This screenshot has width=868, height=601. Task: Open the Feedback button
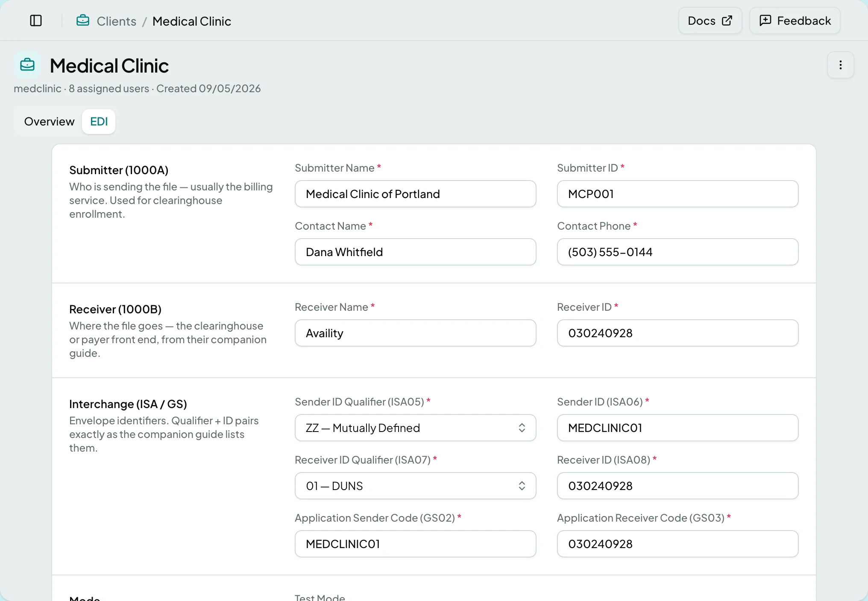[795, 20]
